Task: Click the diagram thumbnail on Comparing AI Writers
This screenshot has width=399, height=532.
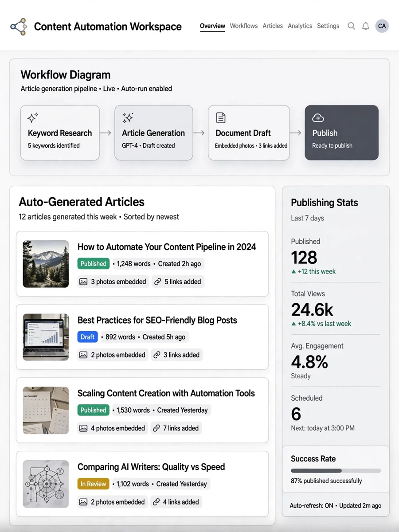Action: pos(46,484)
